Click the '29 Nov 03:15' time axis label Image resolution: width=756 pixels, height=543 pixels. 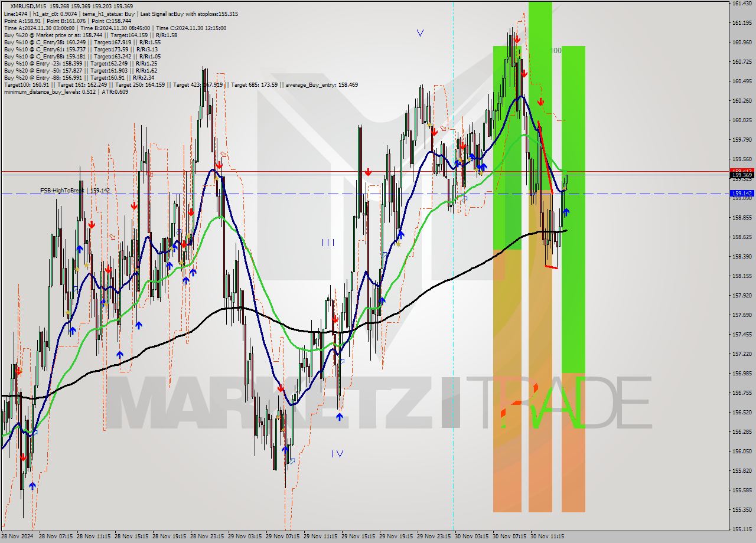pos(245,537)
